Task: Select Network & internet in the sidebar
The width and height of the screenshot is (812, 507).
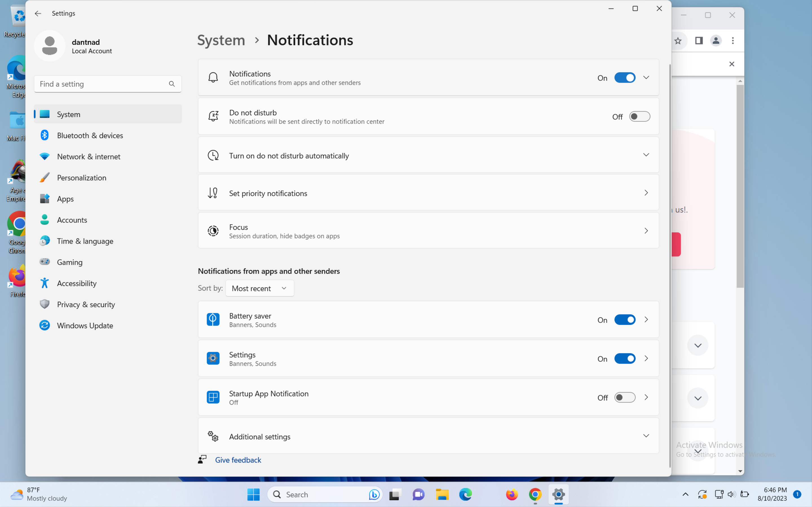Action: 89,156
